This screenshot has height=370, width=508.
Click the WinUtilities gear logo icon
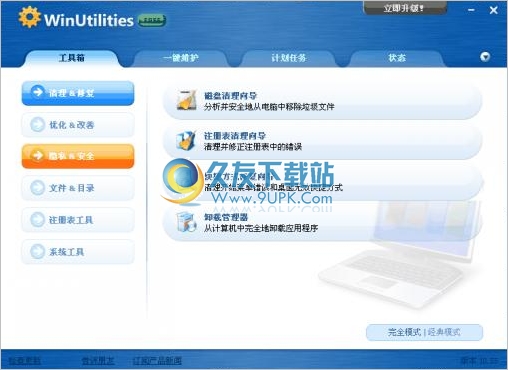[x=29, y=17]
